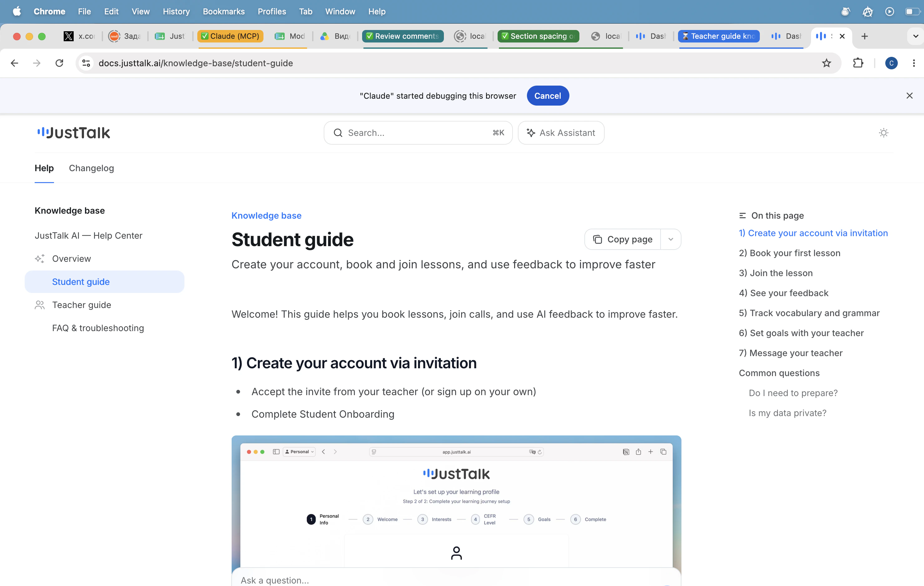Open the Profiles menu
Viewport: 924px width, 586px height.
[272, 12]
